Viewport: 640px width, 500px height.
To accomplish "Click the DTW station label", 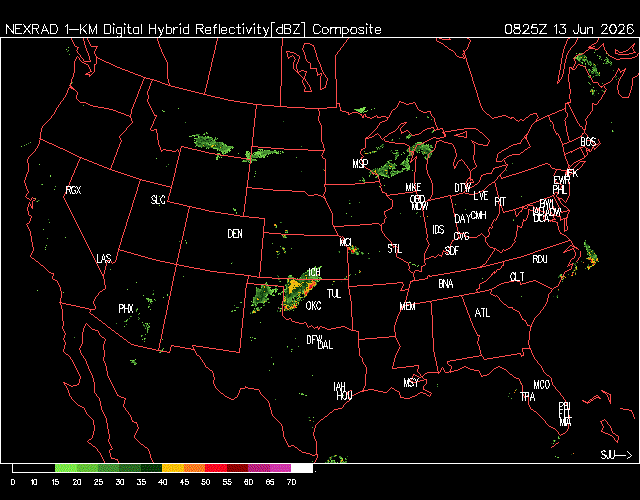I will [462, 188].
